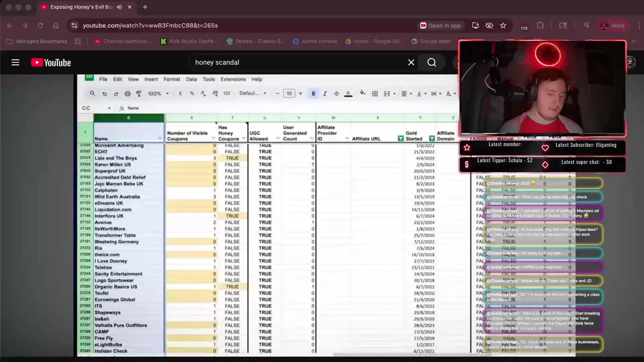
Task: Open the 123 more formats button
Action: click(x=226, y=94)
